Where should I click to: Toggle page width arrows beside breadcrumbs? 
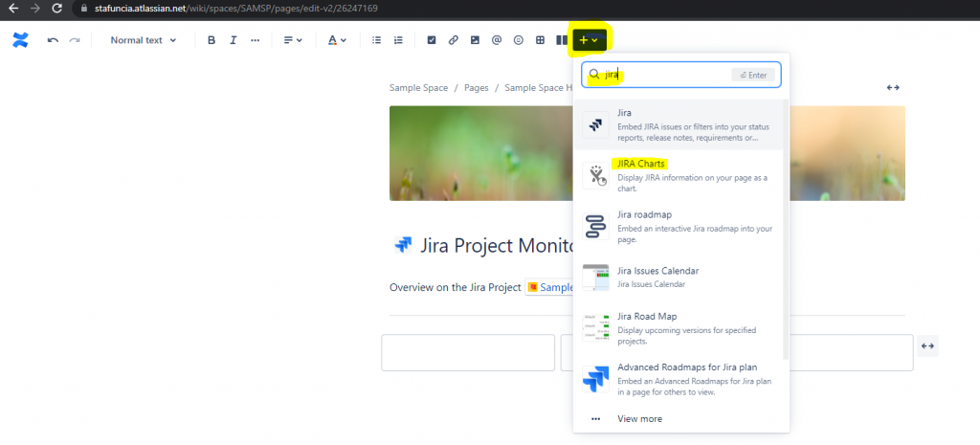[x=893, y=88]
